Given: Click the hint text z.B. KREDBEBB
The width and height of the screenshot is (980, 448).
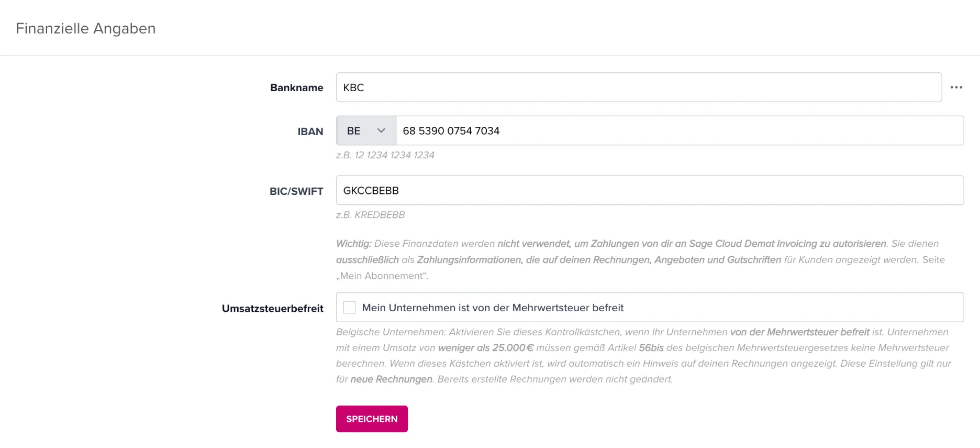Looking at the screenshot, I should pos(371,215).
